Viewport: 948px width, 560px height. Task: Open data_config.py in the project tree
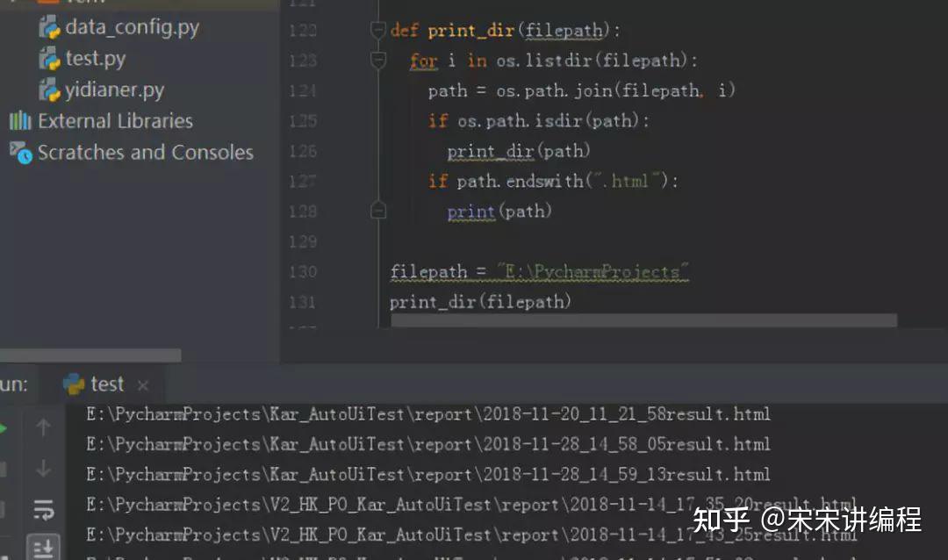[132, 27]
